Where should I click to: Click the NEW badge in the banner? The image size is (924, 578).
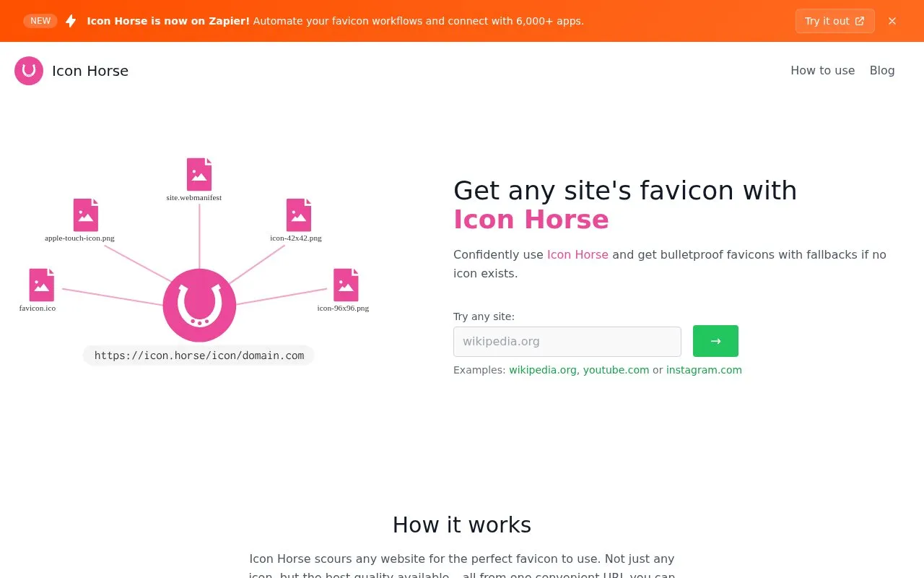point(40,21)
